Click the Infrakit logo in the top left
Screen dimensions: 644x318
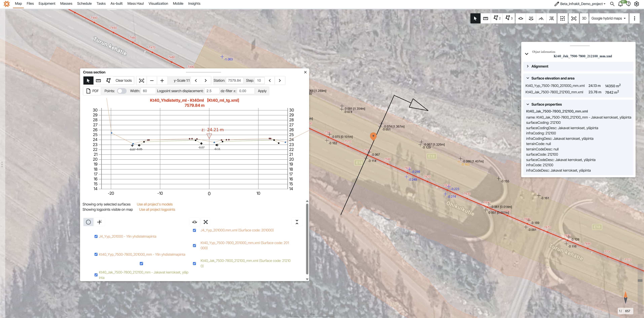point(7,4)
